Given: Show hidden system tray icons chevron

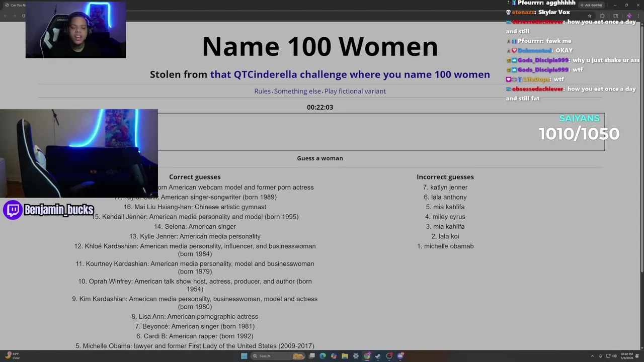Looking at the screenshot, I should point(592,356).
